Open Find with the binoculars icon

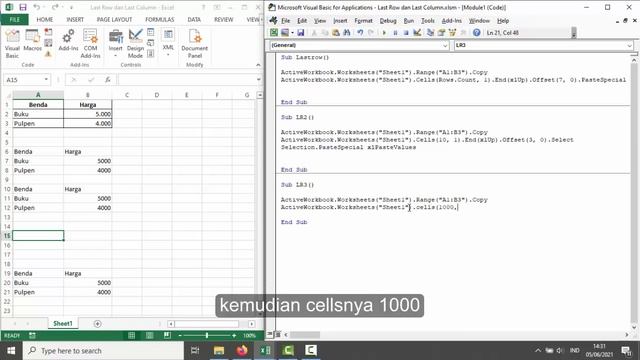347,33
